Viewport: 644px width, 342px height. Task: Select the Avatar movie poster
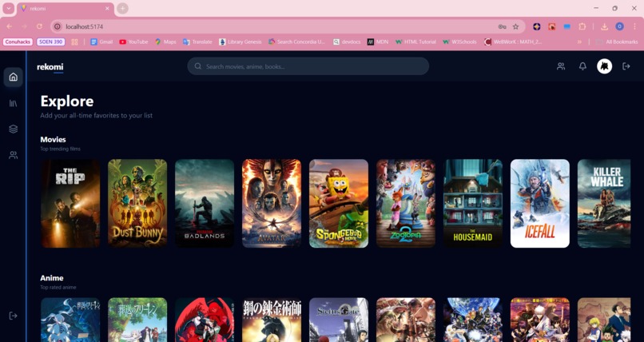click(x=272, y=204)
